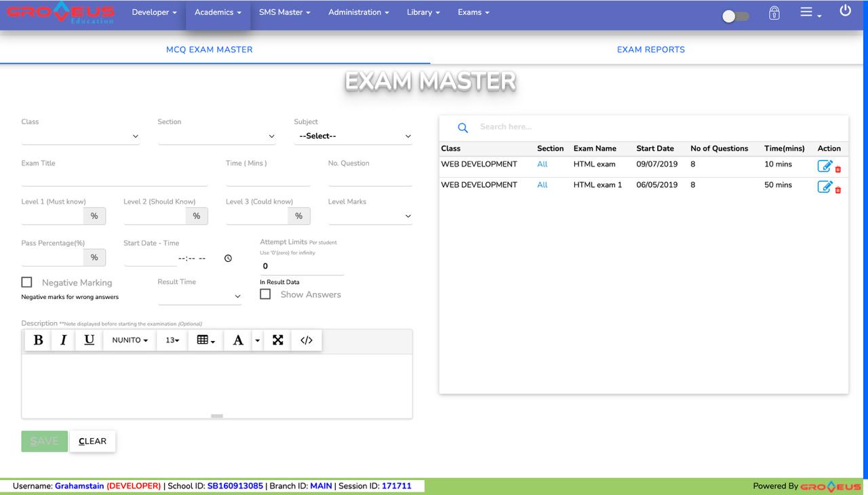Open the font color picker next to the A icon
The height and width of the screenshot is (495, 868).
[x=256, y=340]
